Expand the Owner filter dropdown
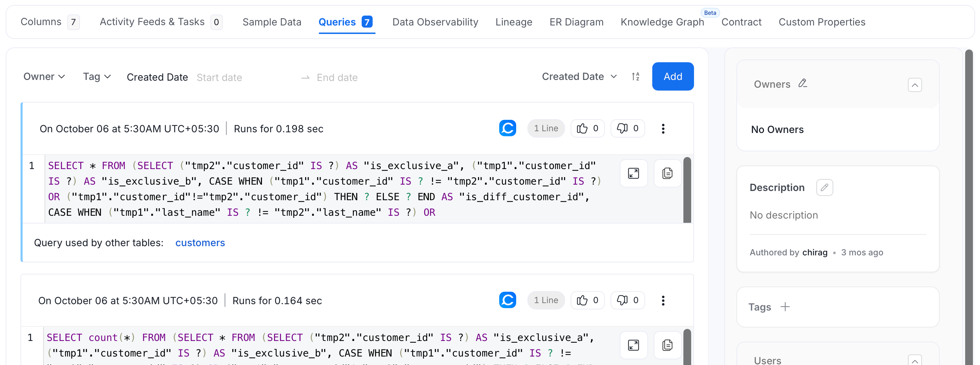The width and height of the screenshot is (980, 365). click(x=44, y=76)
